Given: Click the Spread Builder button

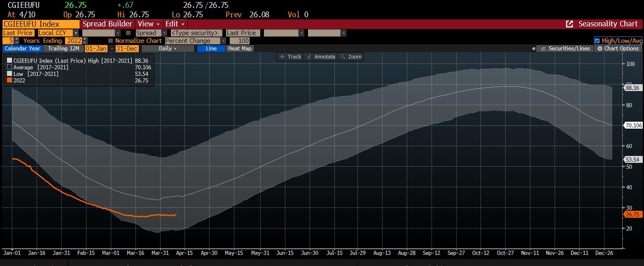Looking at the screenshot, I should tap(107, 24).
